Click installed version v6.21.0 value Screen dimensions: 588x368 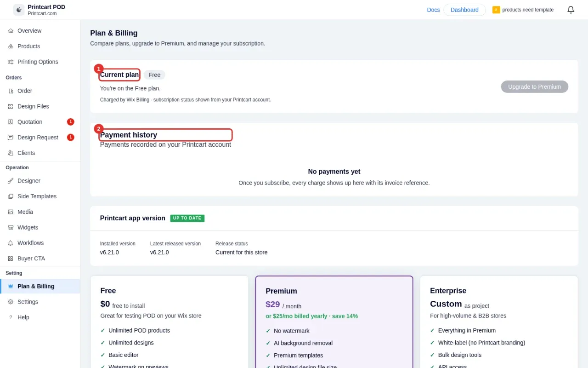[109, 252]
